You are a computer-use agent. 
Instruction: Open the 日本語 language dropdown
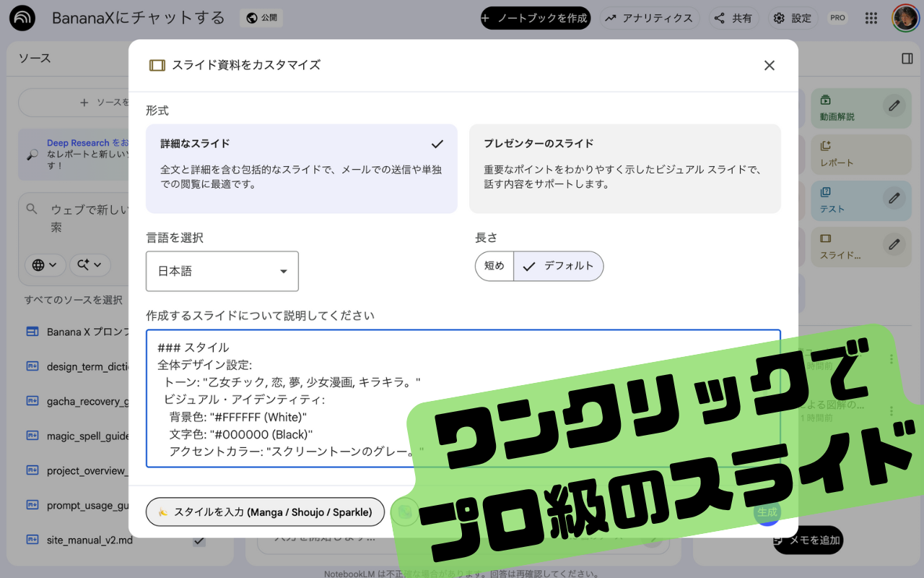[222, 271]
